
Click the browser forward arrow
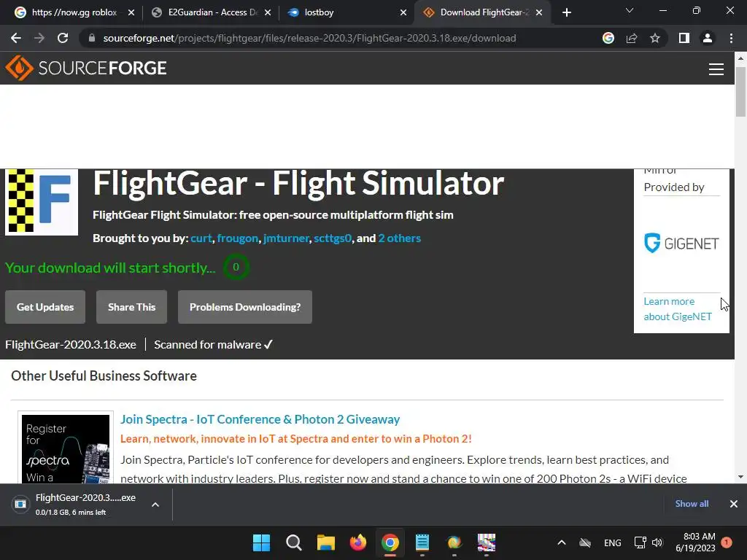(x=39, y=38)
